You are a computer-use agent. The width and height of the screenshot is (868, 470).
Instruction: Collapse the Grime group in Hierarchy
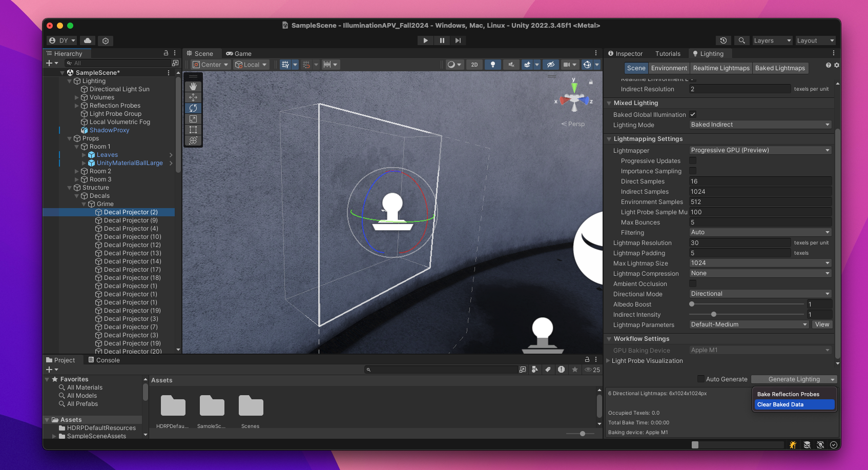84,204
